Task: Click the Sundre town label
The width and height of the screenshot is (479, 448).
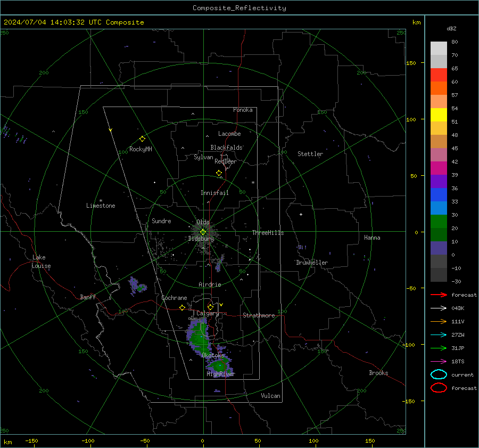Action: pos(162,221)
